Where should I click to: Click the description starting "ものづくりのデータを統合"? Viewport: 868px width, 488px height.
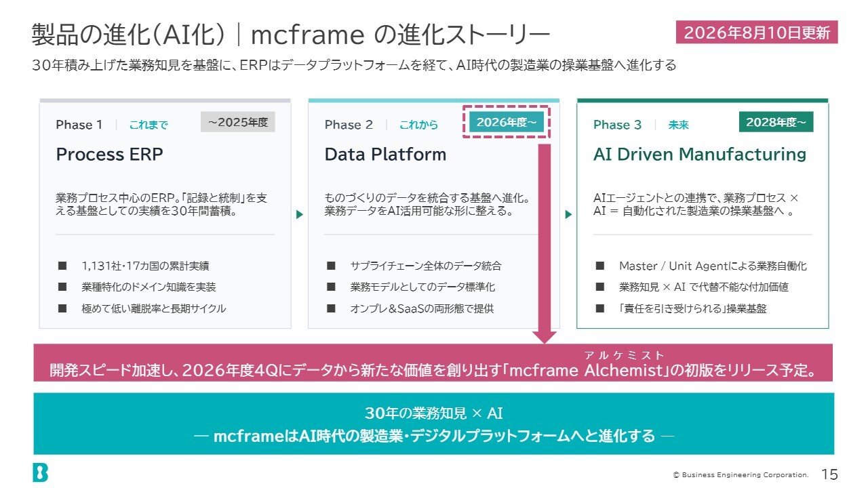(427, 205)
